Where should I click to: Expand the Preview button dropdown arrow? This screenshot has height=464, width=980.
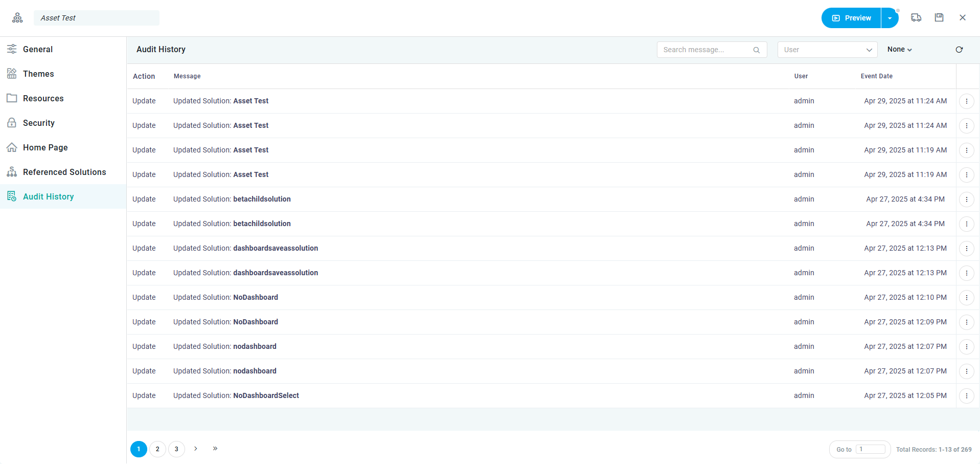pyautogui.click(x=890, y=18)
